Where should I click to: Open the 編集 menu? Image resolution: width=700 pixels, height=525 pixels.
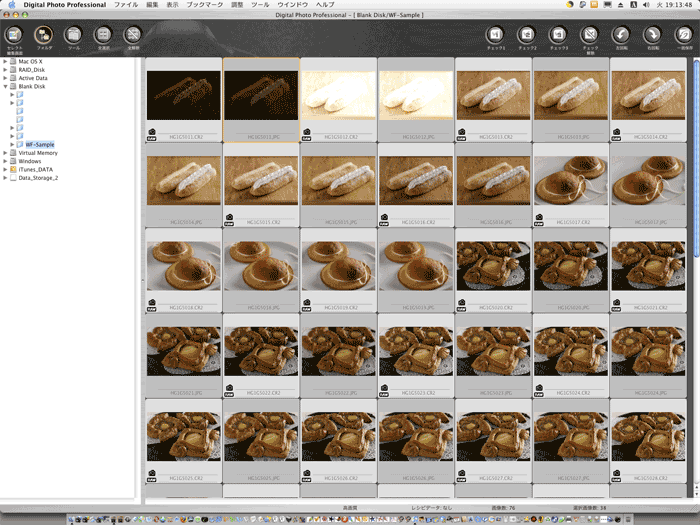point(152,4)
